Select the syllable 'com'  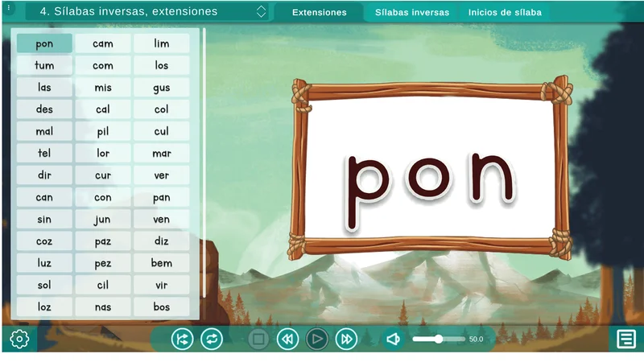coord(103,65)
